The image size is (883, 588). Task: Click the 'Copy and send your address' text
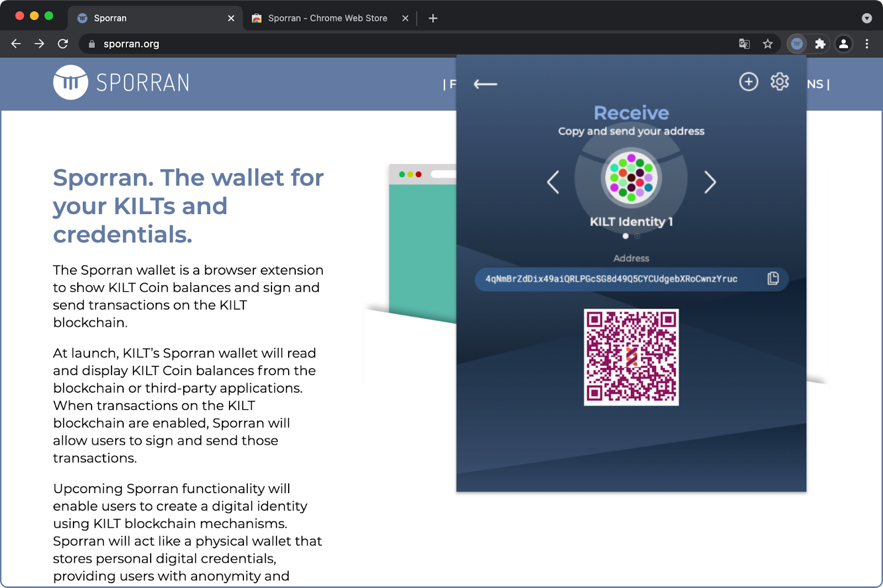pyautogui.click(x=631, y=131)
